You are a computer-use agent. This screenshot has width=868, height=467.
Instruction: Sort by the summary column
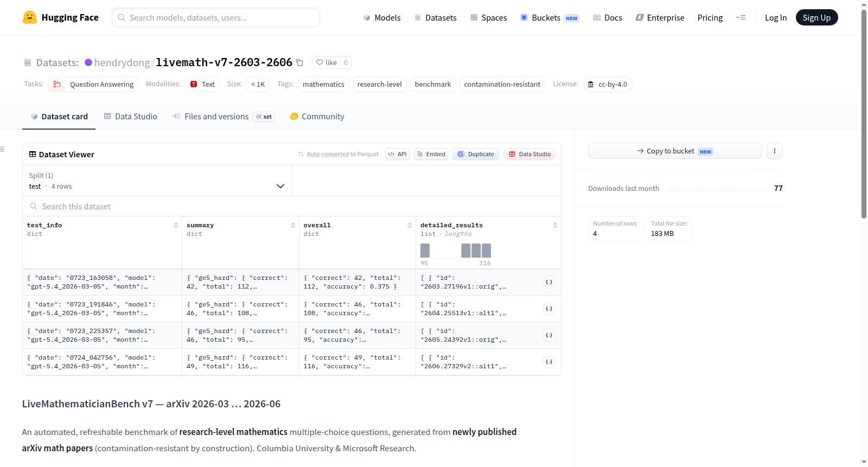pos(293,225)
